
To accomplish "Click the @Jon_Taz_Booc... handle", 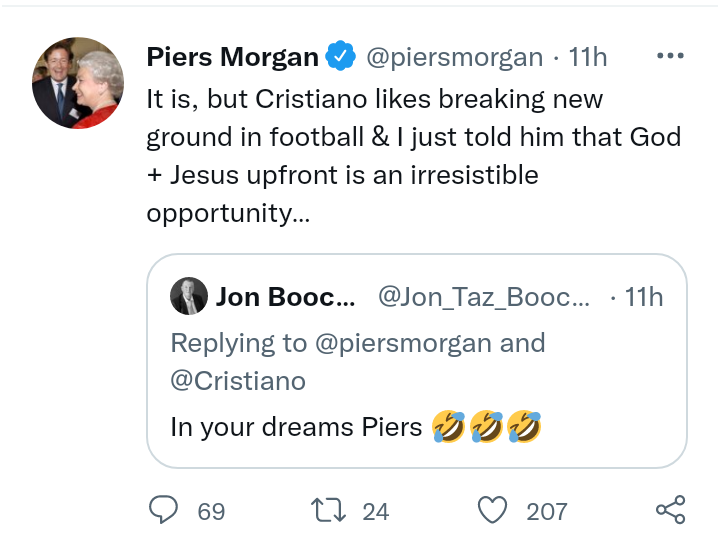I will coord(484,297).
